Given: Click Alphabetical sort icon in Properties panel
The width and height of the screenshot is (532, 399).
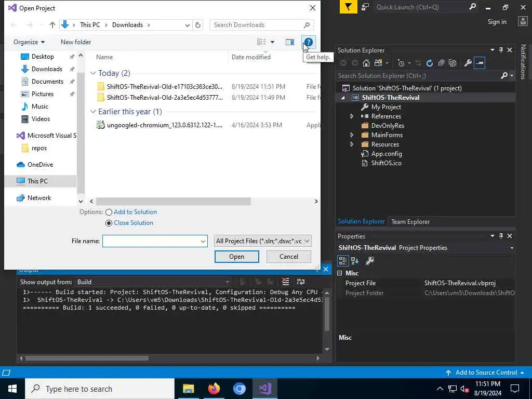Looking at the screenshot, I should (355, 261).
